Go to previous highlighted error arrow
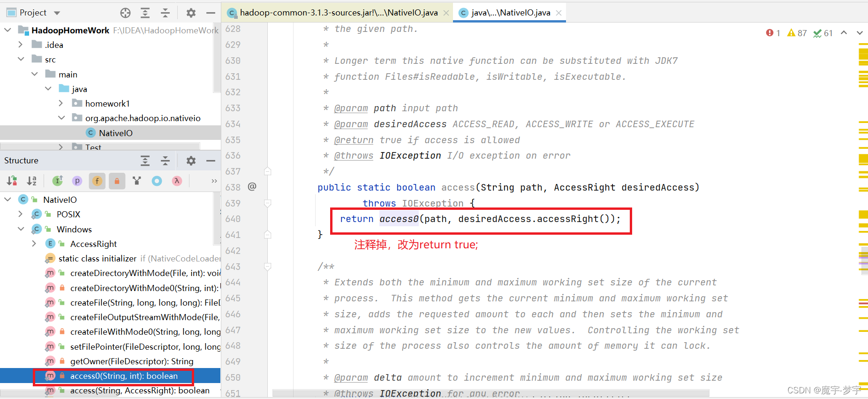Image resolution: width=868 pixels, height=399 pixels. (x=844, y=33)
